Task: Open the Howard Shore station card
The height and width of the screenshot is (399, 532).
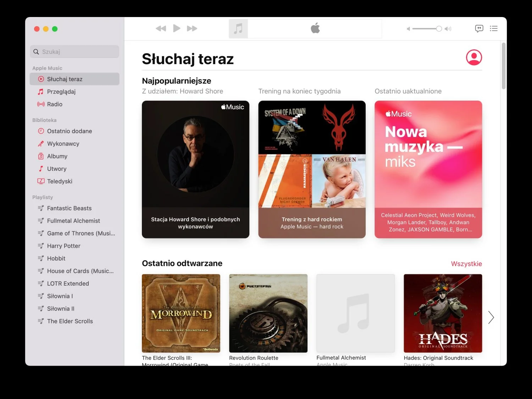Action: click(x=195, y=169)
